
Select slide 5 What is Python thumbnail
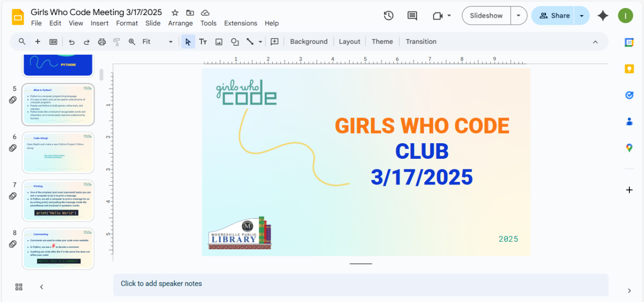pyautogui.click(x=58, y=105)
